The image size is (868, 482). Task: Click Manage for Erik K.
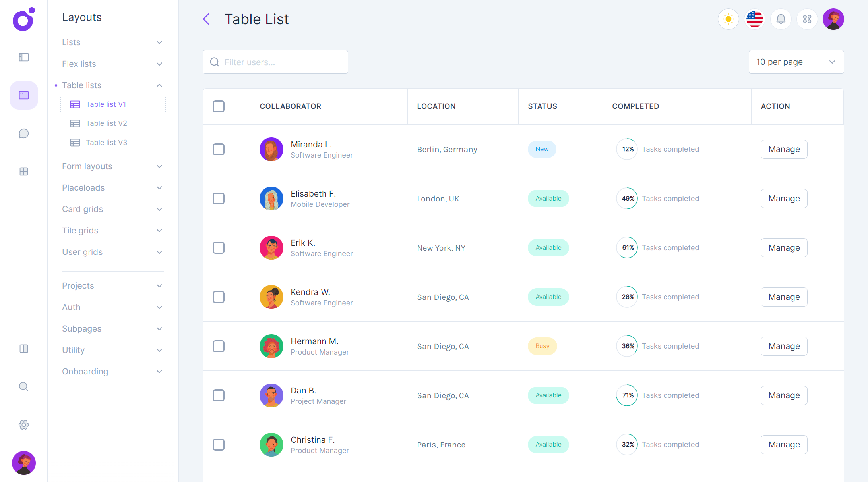pyautogui.click(x=784, y=247)
